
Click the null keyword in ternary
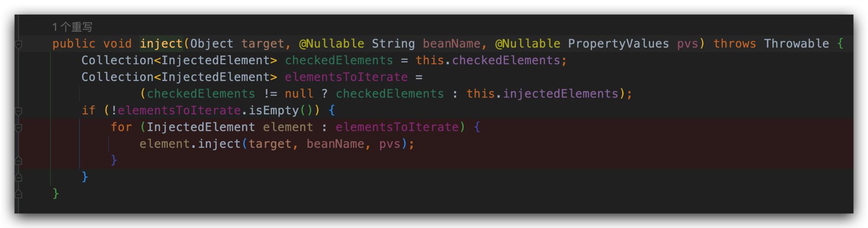click(x=299, y=94)
